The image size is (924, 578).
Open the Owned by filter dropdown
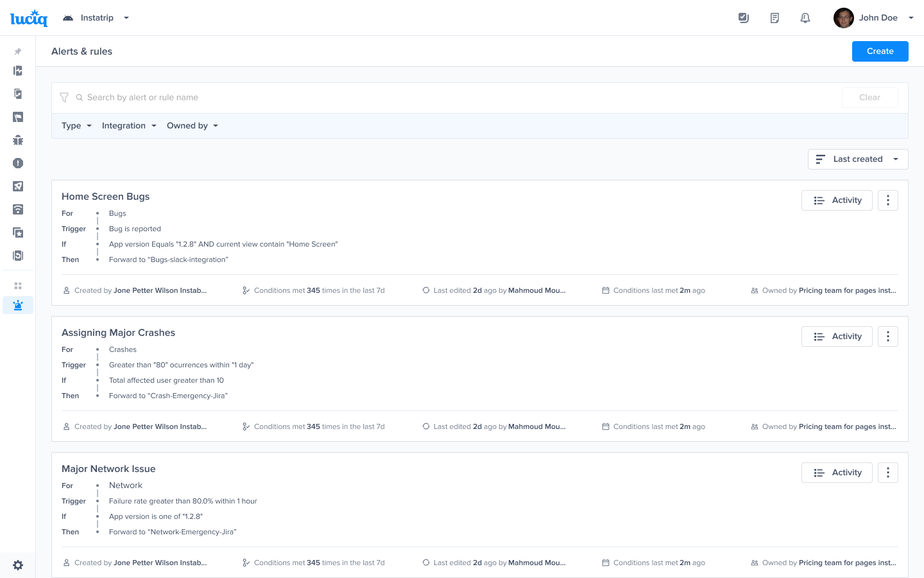[193, 126]
